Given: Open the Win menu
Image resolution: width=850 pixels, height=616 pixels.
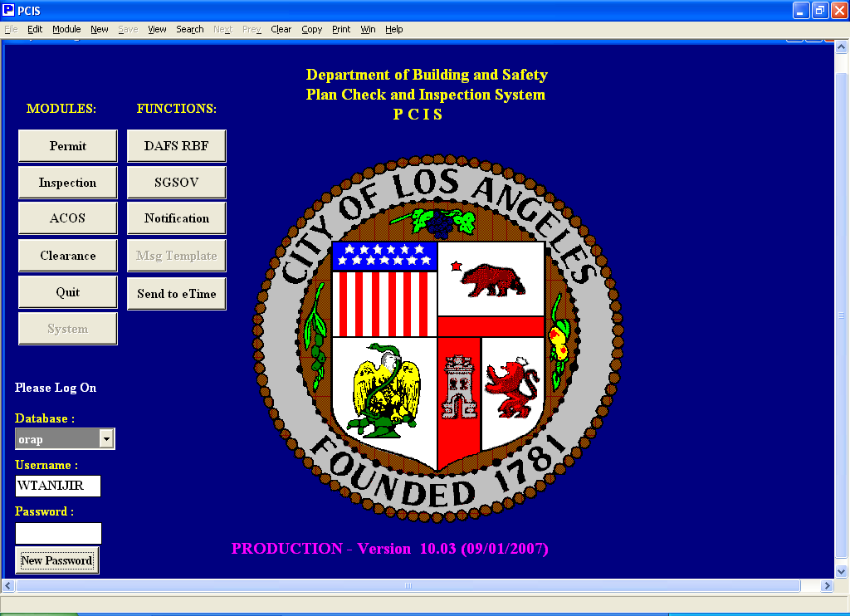Looking at the screenshot, I should [368, 29].
